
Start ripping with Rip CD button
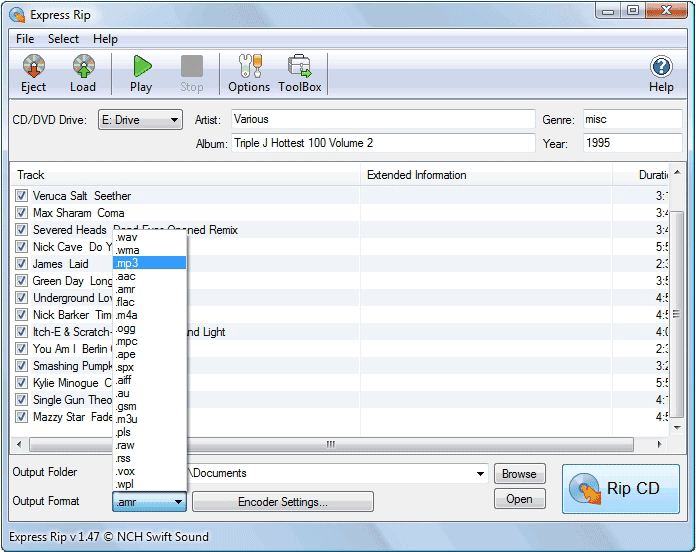621,489
